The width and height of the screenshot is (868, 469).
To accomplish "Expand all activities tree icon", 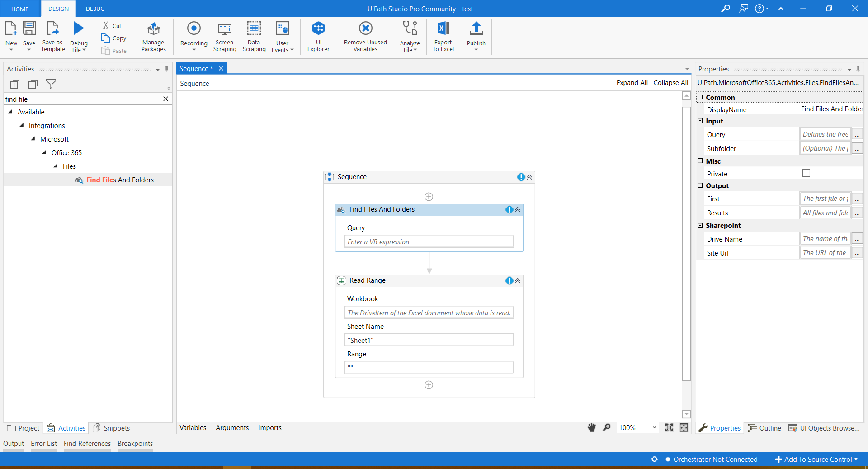I will pyautogui.click(x=15, y=84).
